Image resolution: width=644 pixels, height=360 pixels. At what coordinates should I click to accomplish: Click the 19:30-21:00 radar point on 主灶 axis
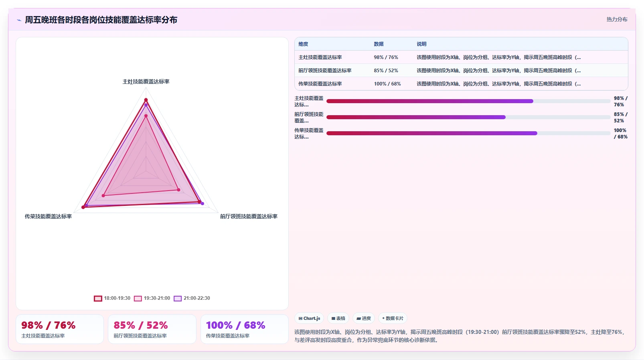pyautogui.click(x=146, y=116)
